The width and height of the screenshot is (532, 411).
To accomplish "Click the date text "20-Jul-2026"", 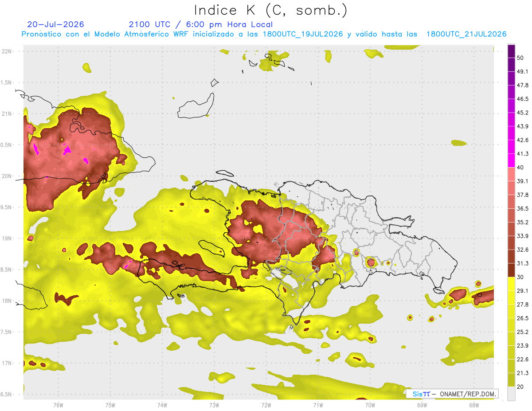I will coord(55,24).
